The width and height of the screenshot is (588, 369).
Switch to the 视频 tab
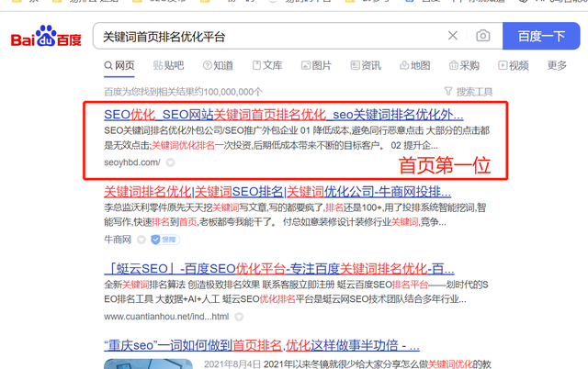pos(514,65)
